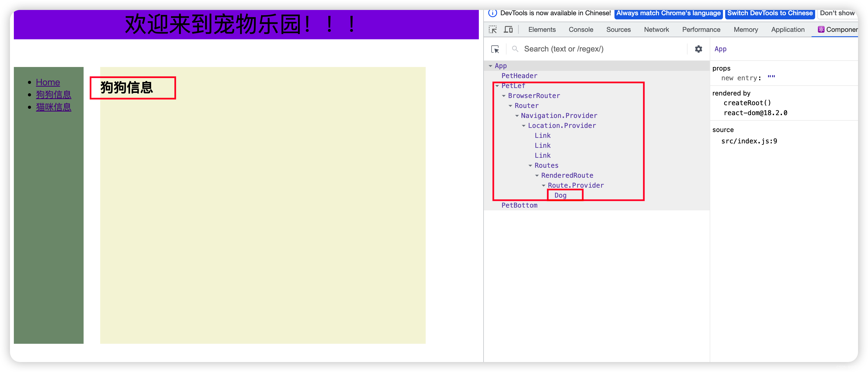Switch to the Console tab
This screenshot has height=372, width=868.
point(581,30)
